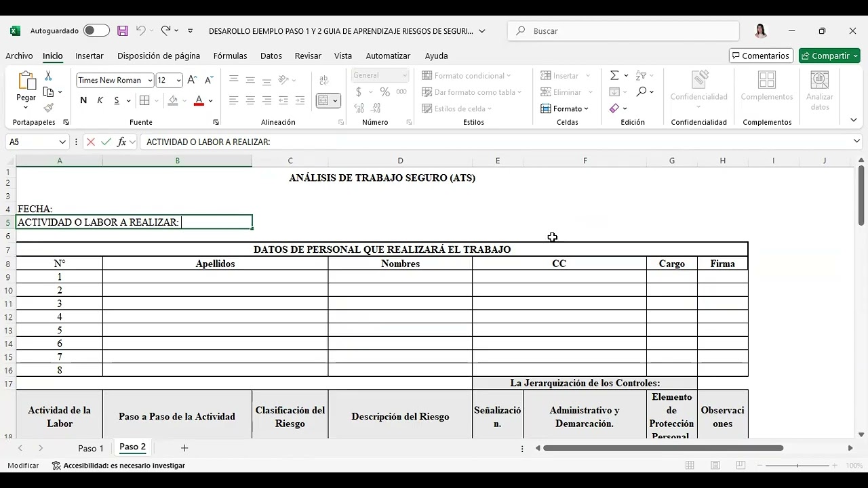The image size is (868, 488).
Task: Collapse the ribbon with the chevron
Action: (x=854, y=120)
